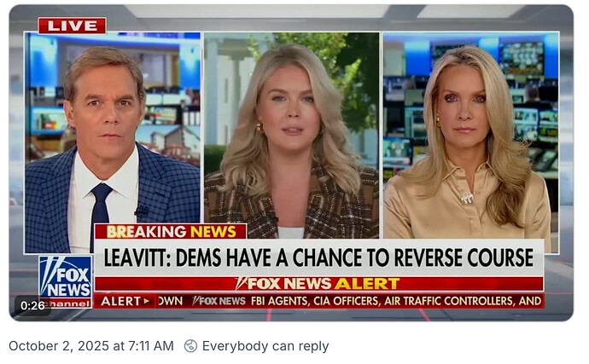The width and height of the screenshot is (589, 364).
Task: Click the 0:26 video duration badge
Action: 32,306
